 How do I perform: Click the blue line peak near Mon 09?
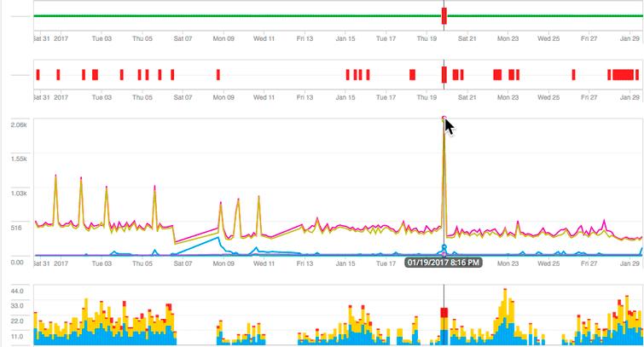[x=218, y=237]
